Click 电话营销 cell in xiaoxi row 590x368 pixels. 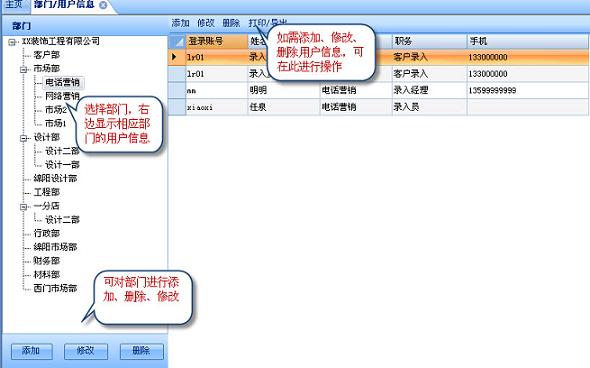click(x=356, y=107)
